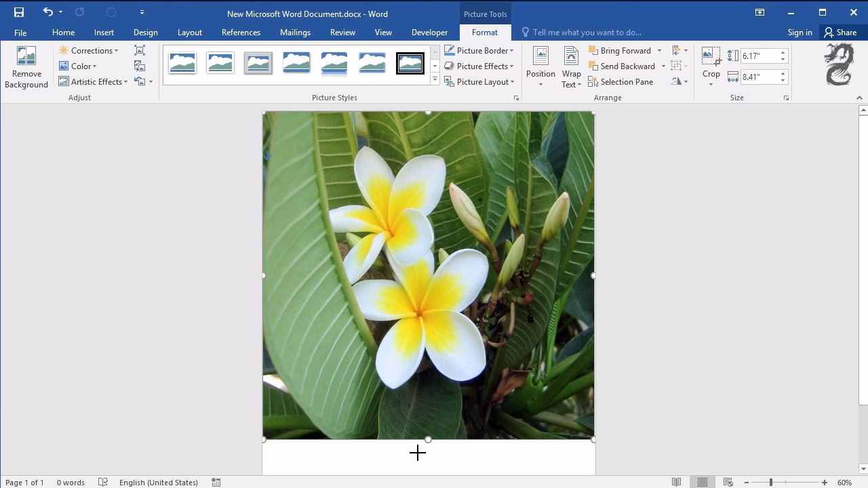Select the image height value field
The width and height of the screenshot is (868, 488).
[761, 56]
